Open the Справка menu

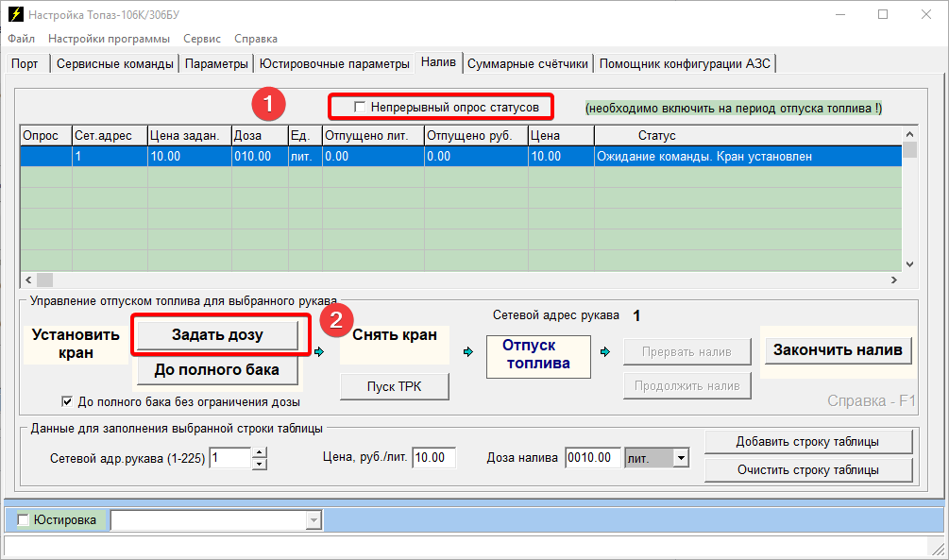click(x=255, y=39)
